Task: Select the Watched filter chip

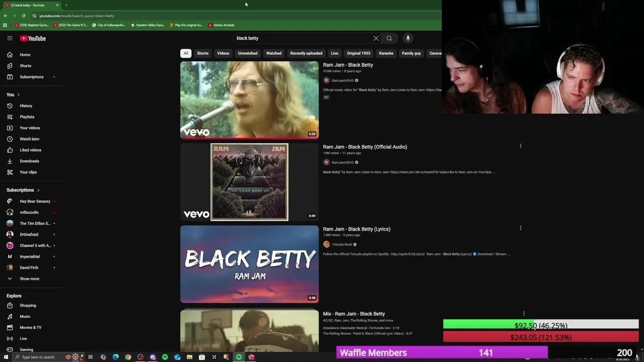Action: click(x=274, y=53)
